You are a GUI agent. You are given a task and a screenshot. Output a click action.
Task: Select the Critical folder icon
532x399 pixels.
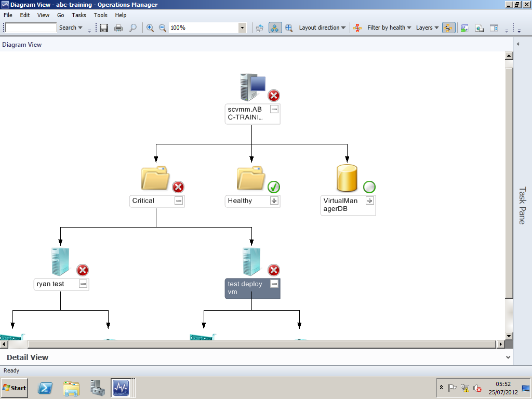[155, 178]
